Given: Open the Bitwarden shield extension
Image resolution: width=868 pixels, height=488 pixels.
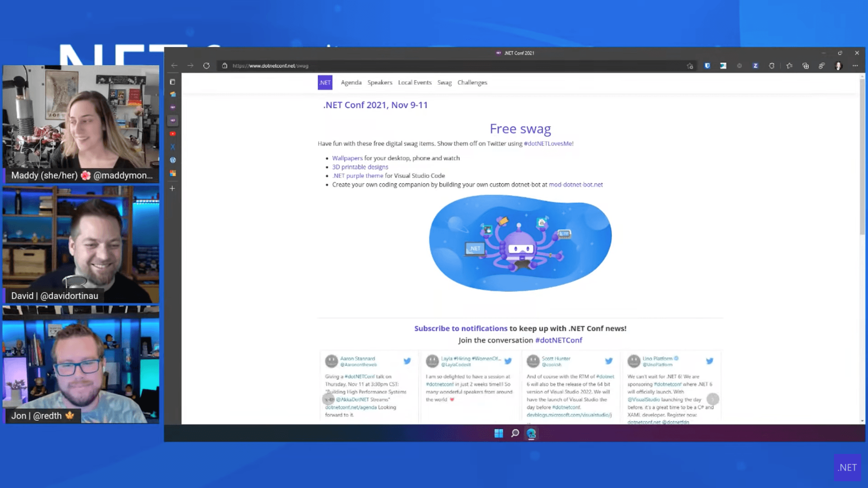Looking at the screenshot, I should pyautogui.click(x=707, y=66).
